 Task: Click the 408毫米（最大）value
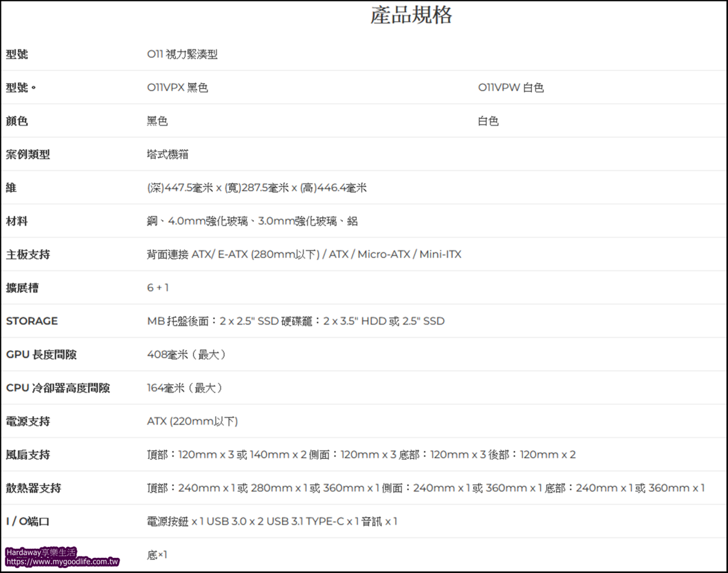(x=187, y=354)
